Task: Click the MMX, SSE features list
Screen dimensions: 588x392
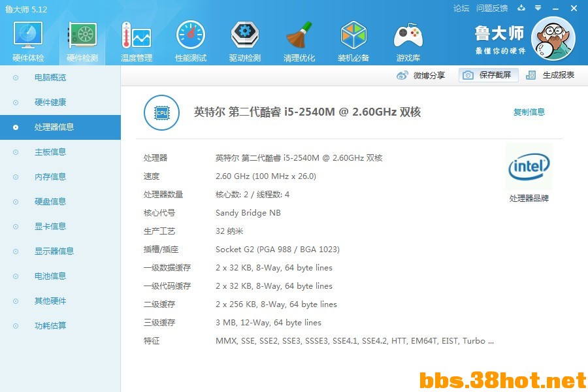Action: (x=354, y=341)
